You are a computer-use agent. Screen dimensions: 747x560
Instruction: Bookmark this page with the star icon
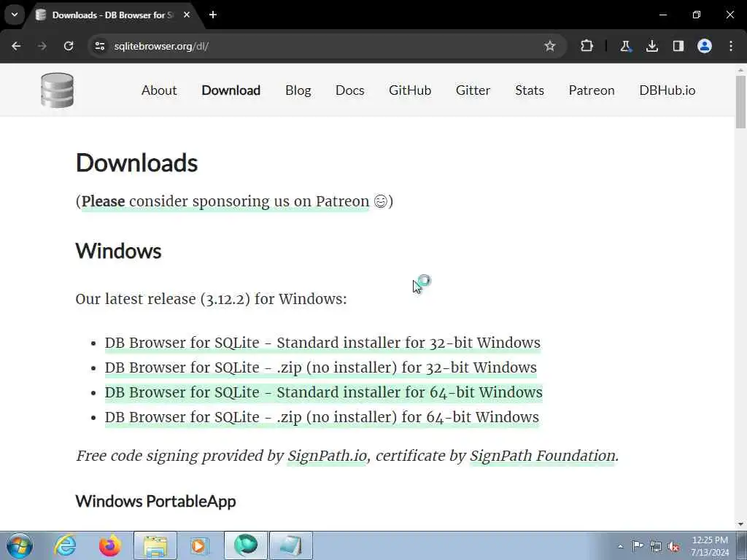[550, 46]
